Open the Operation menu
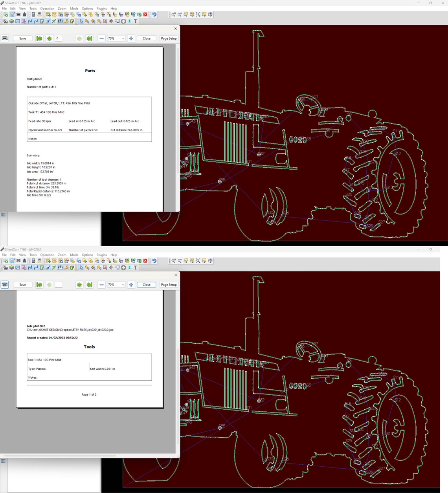This screenshot has height=493, width=448. (47, 8)
